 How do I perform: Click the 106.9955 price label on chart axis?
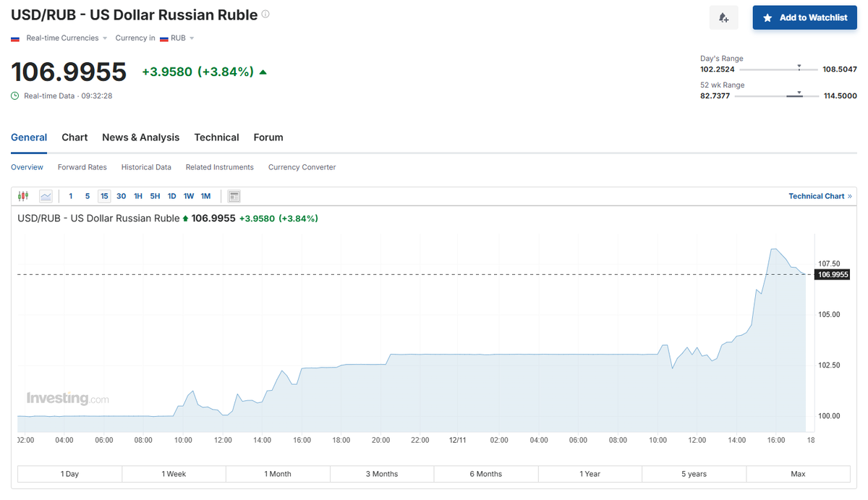pyautogui.click(x=832, y=275)
